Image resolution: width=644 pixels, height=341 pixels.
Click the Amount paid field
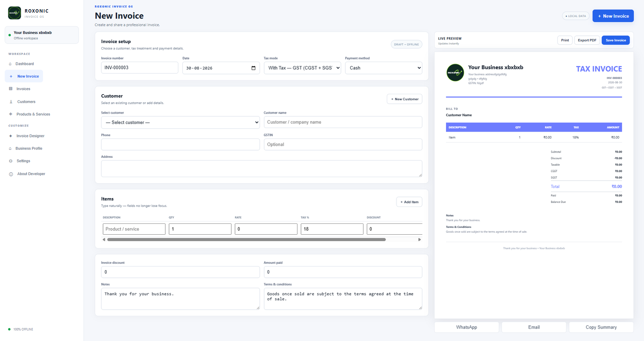343,272
